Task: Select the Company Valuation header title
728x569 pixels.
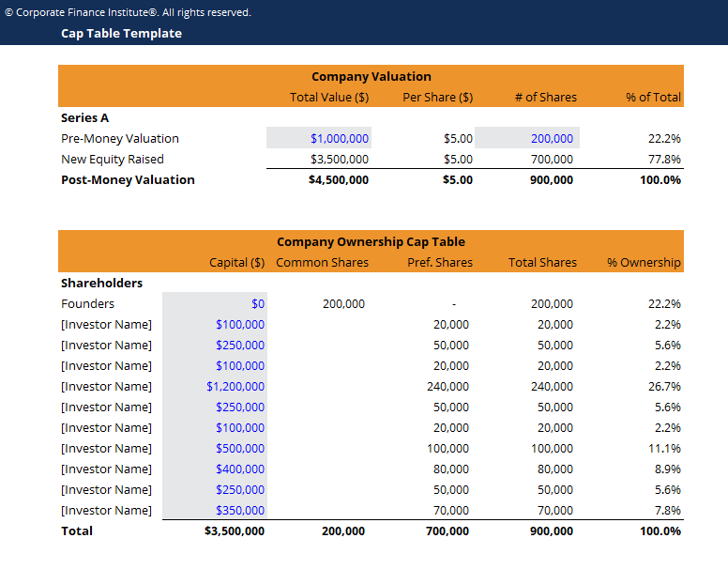Action: click(x=371, y=76)
